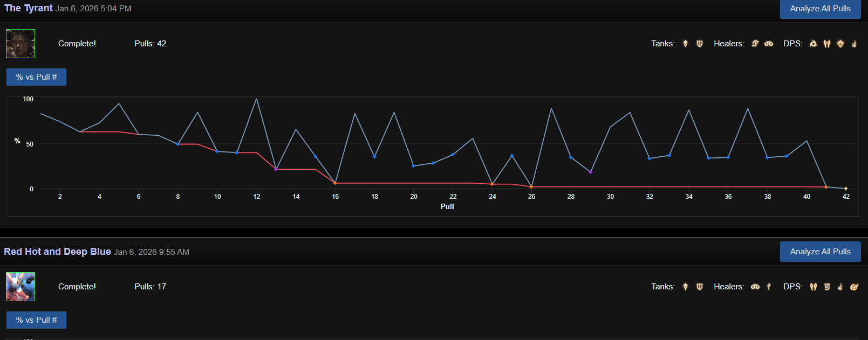
Task: Click the blue marker at pull 32
Action: (650, 158)
